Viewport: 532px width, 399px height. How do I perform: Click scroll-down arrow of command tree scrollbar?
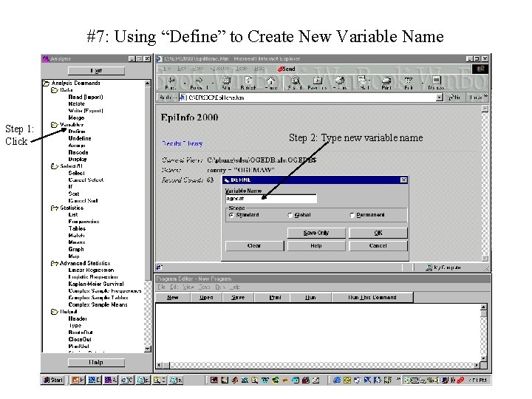click(x=147, y=349)
